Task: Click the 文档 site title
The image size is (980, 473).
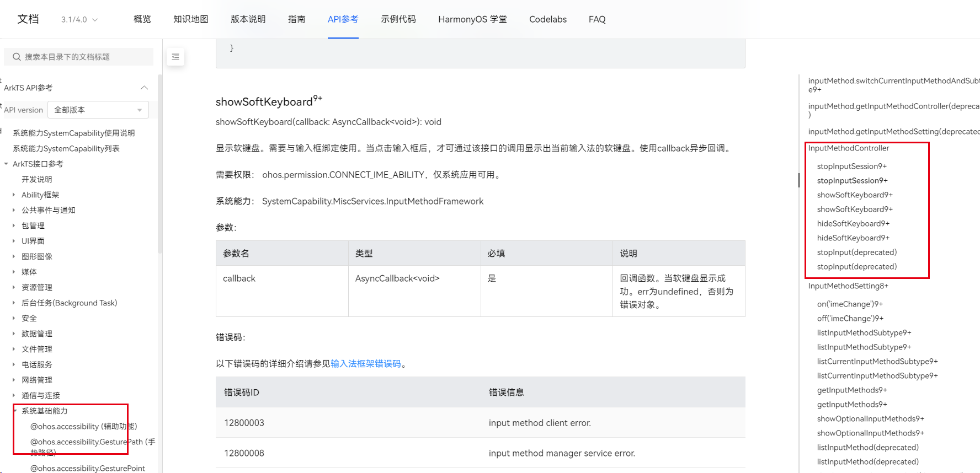Action: pos(28,19)
